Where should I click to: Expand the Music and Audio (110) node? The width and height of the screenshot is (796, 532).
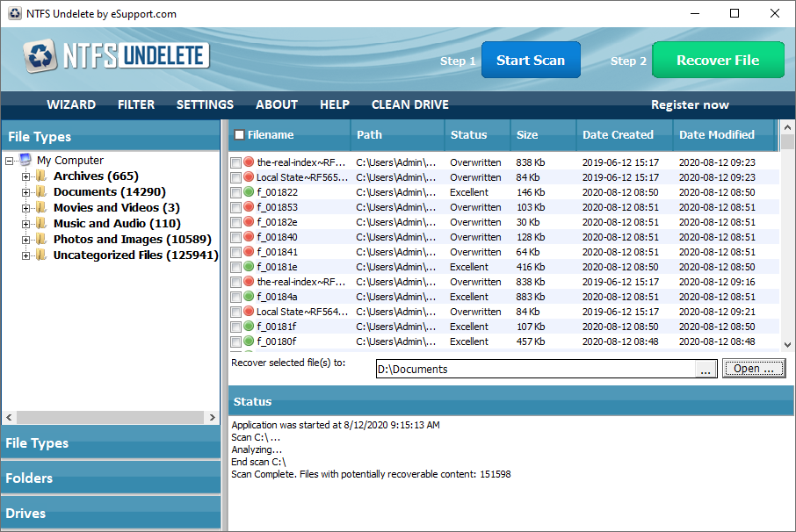[25, 224]
